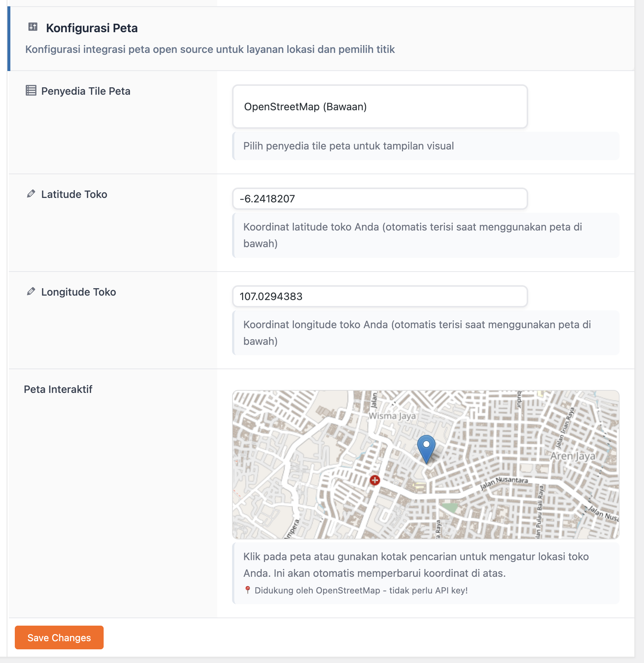Click the list icon beside Penyedia Tile Peta
The image size is (644, 663).
tap(31, 91)
